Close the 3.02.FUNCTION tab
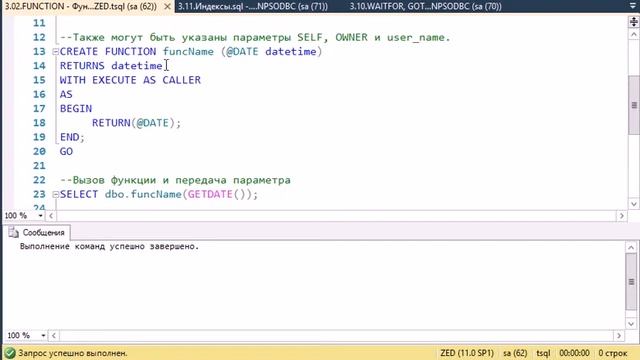This screenshot has height=360, width=640. click(x=167, y=7)
